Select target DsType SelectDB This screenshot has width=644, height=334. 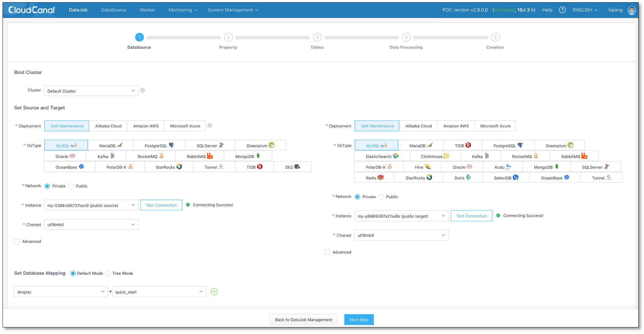coord(506,178)
